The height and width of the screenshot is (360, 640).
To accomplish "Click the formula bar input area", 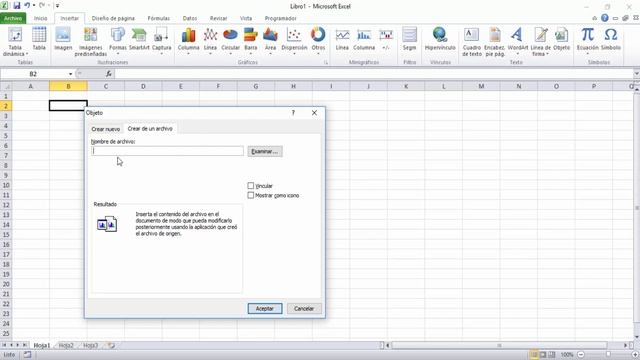I will tap(373, 74).
